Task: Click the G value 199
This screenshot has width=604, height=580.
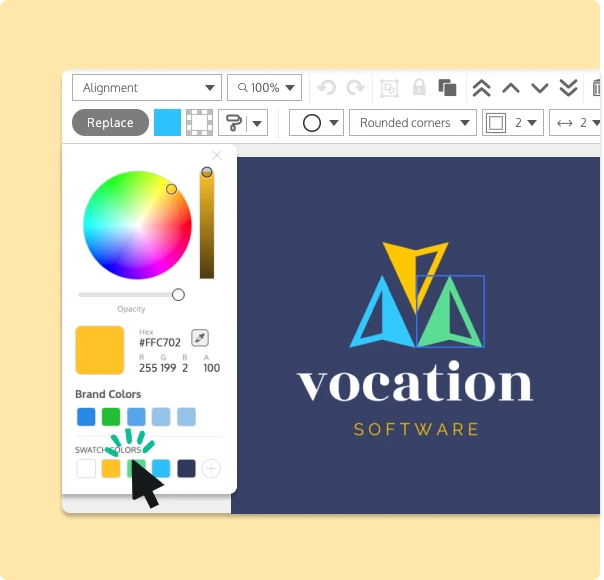Action: click(x=168, y=368)
